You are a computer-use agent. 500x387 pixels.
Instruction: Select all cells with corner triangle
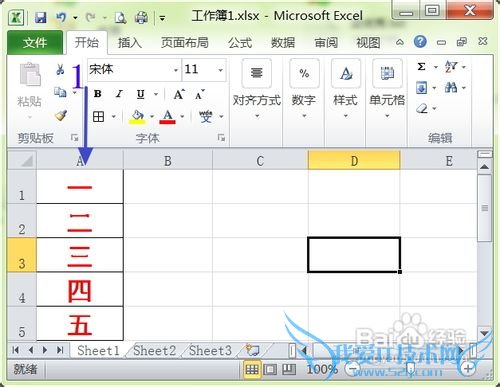22,160
